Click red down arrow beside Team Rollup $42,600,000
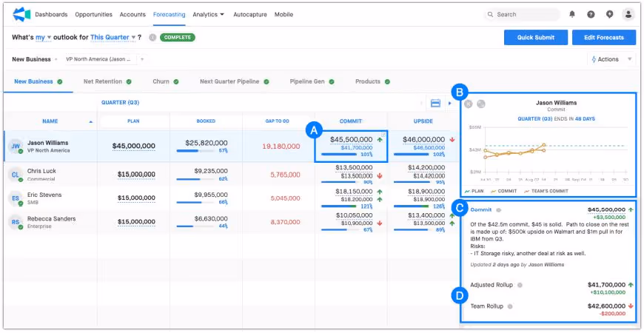 (x=631, y=306)
